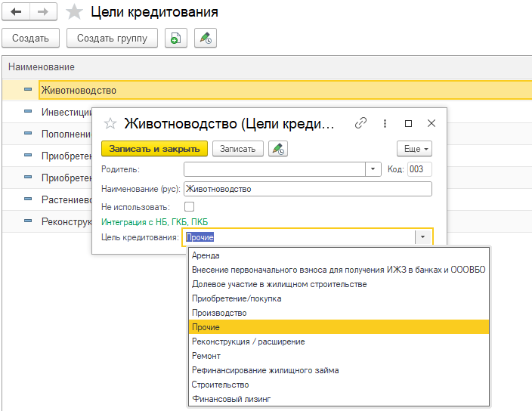Select the highlighted Прочие option

tap(339, 327)
